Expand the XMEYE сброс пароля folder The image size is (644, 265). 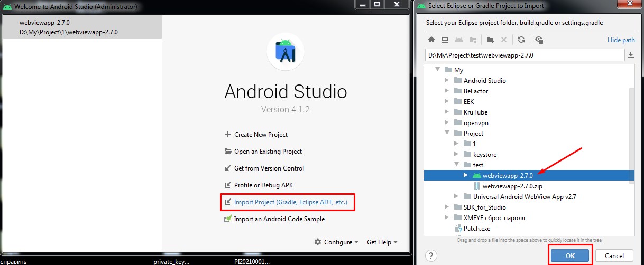[447, 217]
